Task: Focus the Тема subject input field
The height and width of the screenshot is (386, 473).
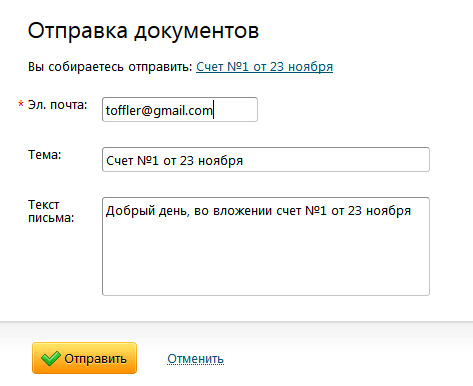Action: (x=266, y=159)
